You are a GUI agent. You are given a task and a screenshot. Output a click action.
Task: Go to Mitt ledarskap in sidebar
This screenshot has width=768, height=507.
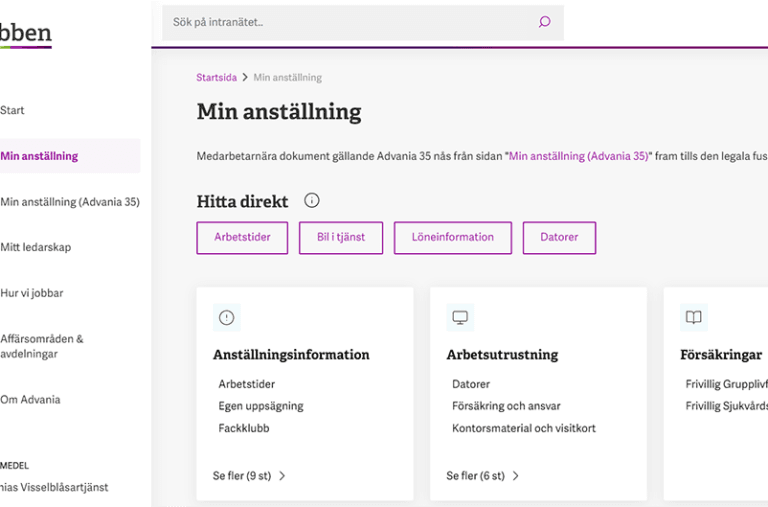click(36, 247)
